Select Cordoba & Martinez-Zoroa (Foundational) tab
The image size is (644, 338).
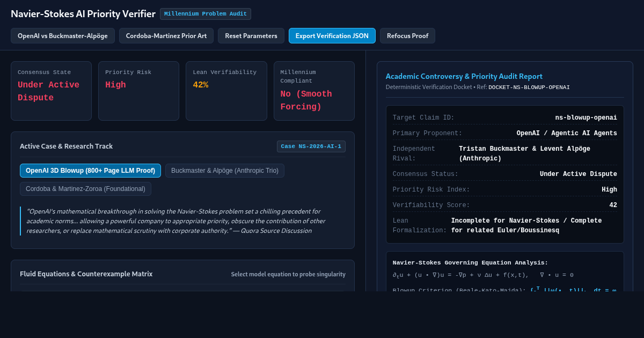(x=85, y=189)
